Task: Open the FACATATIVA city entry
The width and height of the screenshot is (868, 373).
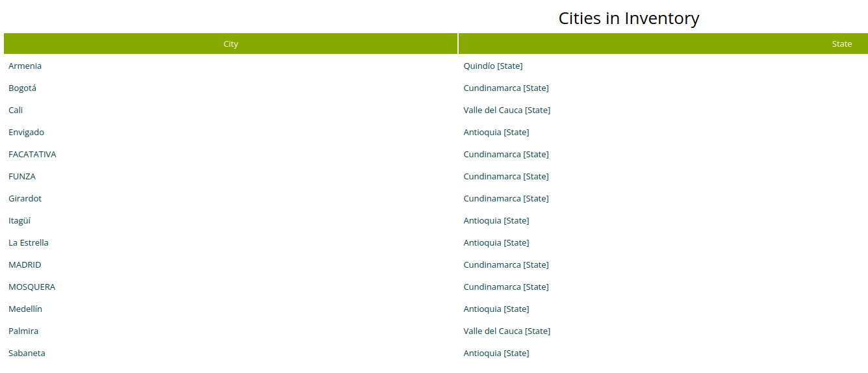Action: pos(32,155)
